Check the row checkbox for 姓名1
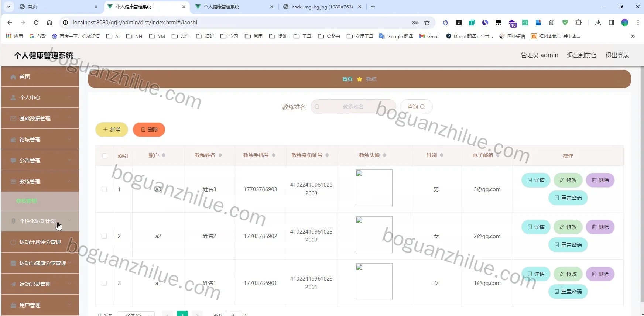The width and height of the screenshot is (644, 316). (104, 283)
